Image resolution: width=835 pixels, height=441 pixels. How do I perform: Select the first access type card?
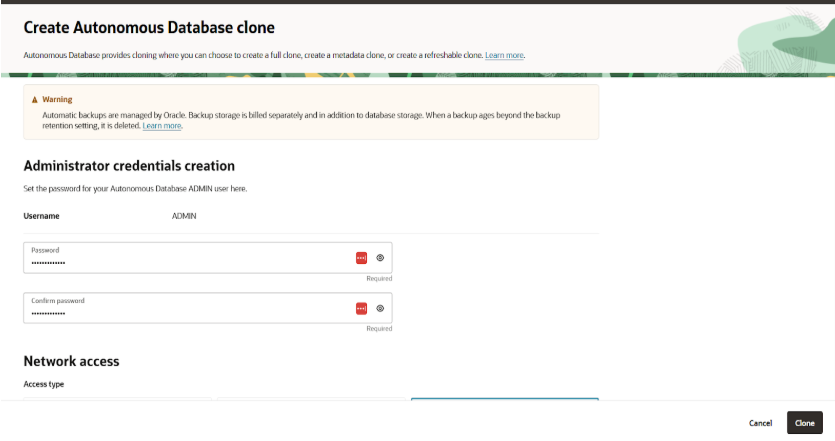coord(117,399)
